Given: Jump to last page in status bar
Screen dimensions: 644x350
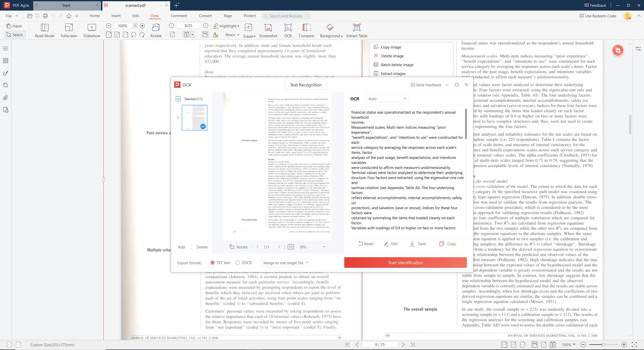Looking at the screenshot, I should (x=412, y=344).
